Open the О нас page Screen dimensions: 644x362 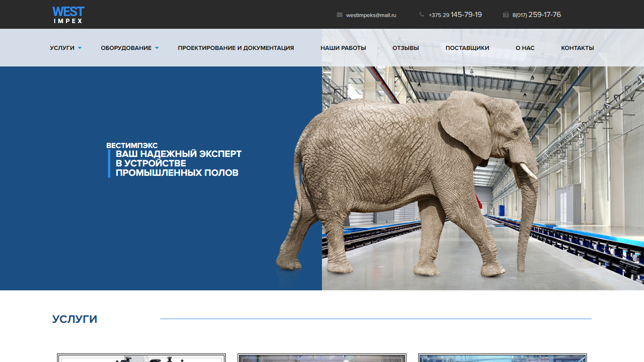tap(525, 48)
